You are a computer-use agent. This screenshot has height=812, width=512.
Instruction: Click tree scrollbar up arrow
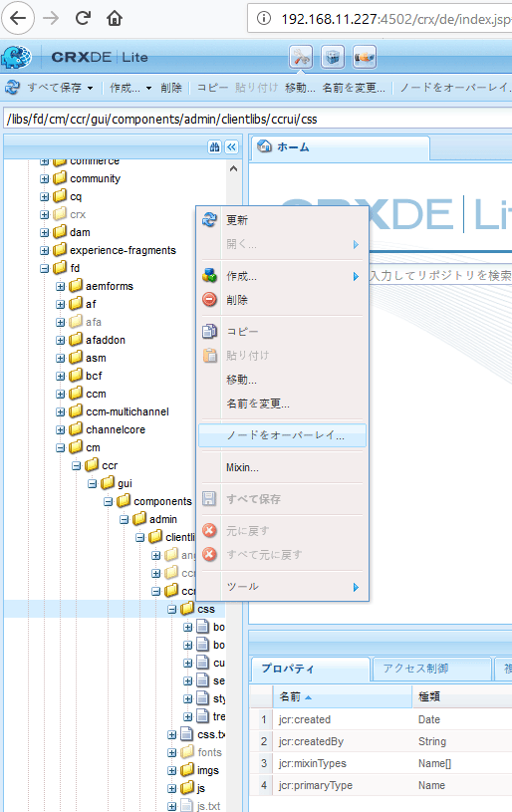233,168
